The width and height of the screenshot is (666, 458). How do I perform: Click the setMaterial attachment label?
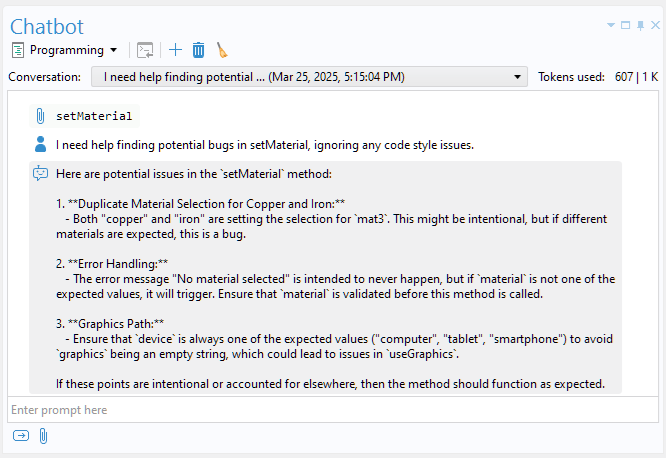(x=94, y=116)
